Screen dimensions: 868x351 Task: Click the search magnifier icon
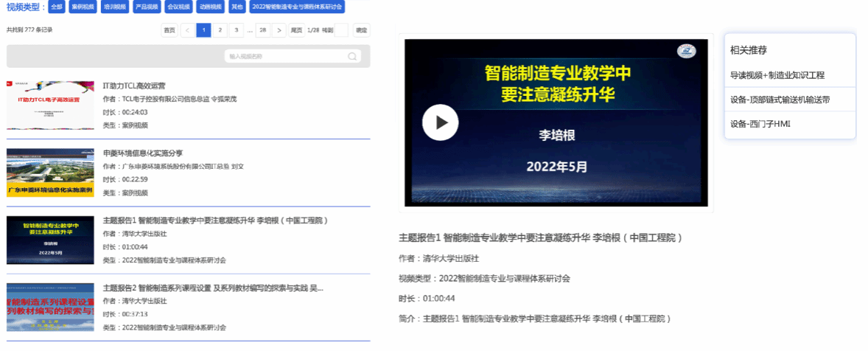pos(353,56)
